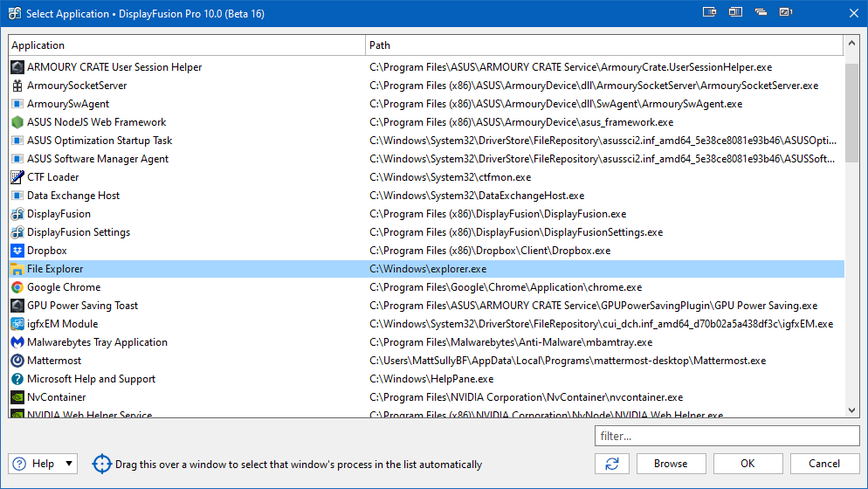Click the DisplayFusion app icon
Screen dimensions: 868x489
point(17,214)
